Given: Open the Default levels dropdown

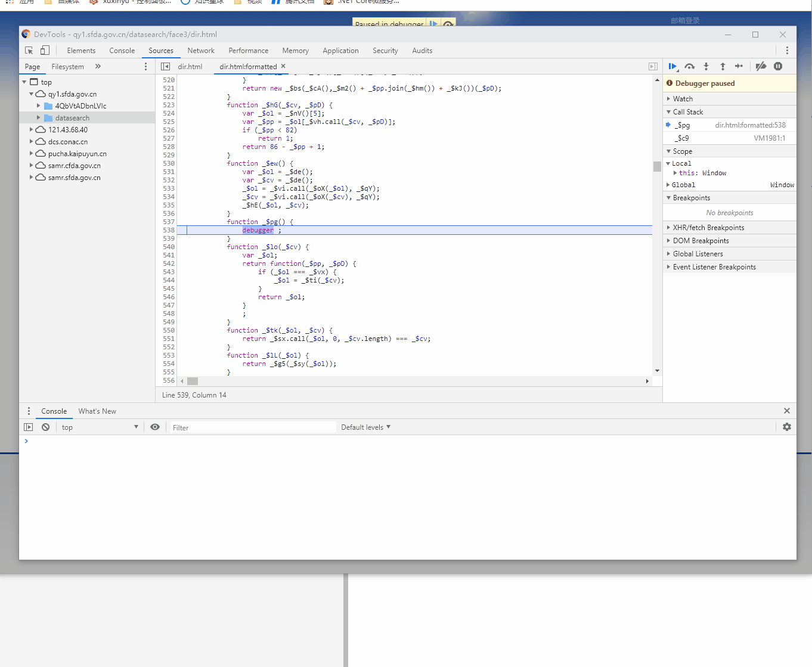Looking at the screenshot, I should coord(365,427).
